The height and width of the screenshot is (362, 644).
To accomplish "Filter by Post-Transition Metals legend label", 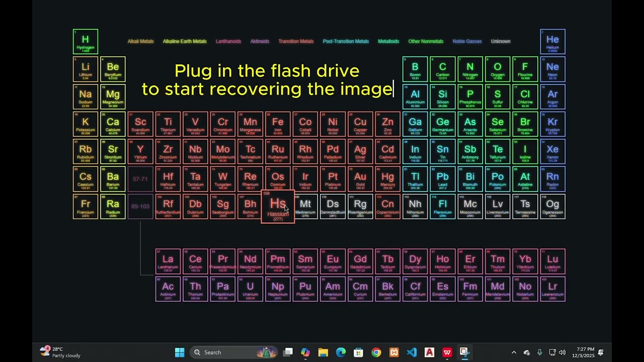I will tap(346, 41).
